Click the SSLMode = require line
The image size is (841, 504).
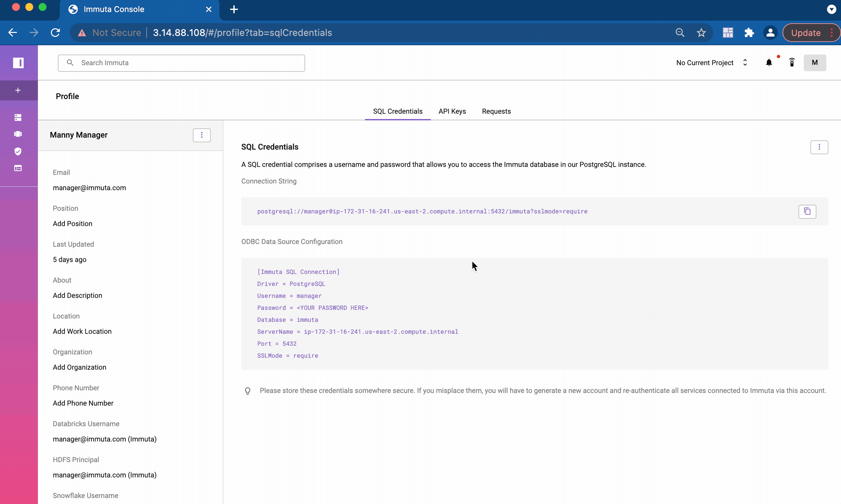[288, 356]
